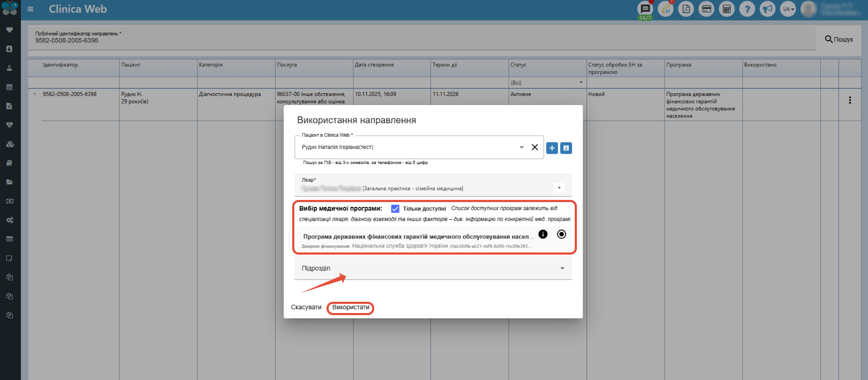Image resolution: width=868 pixels, height=380 pixels.
Task: Open the UA language selector
Action: (x=788, y=9)
